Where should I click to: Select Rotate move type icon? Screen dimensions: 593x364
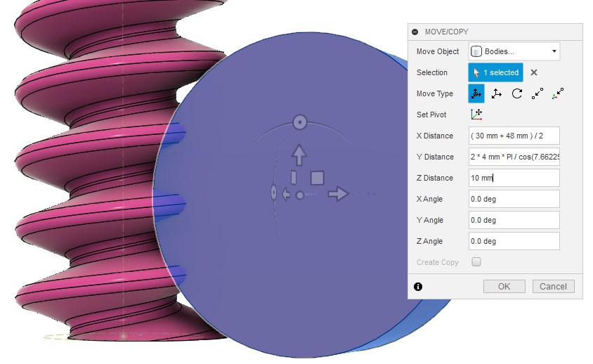517,93
